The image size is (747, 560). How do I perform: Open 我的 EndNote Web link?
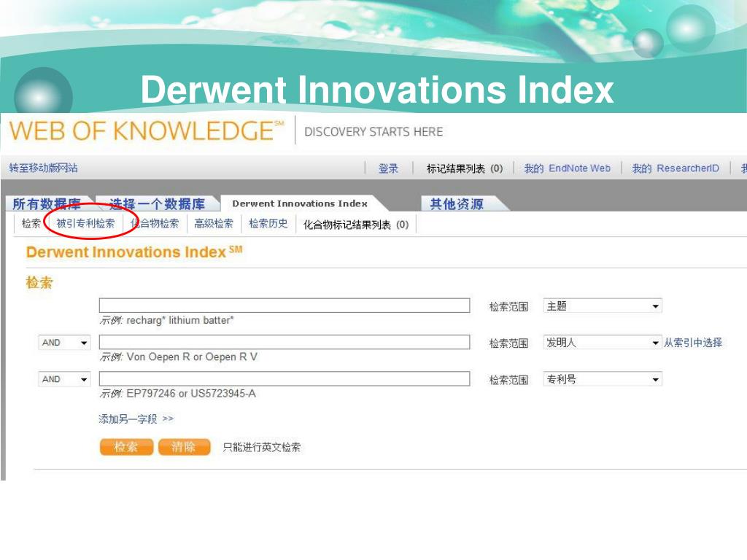[x=567, y=168]
